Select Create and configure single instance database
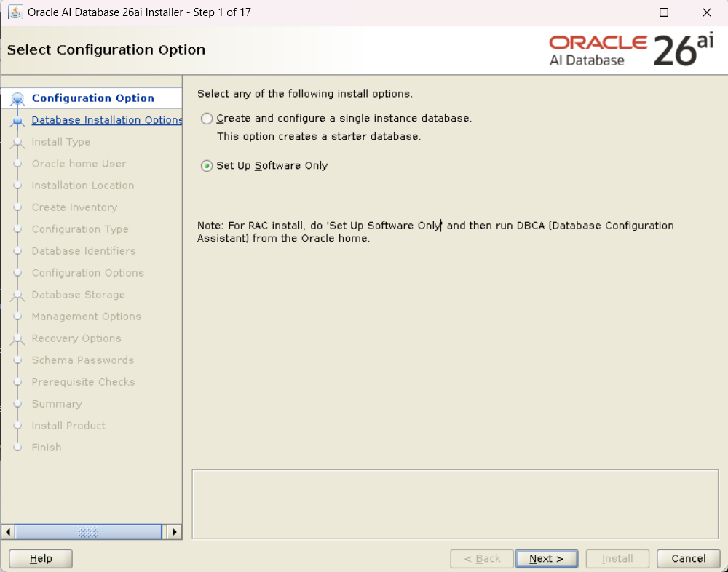This screenshot has width=728, height=572. (x=207, y=119)
